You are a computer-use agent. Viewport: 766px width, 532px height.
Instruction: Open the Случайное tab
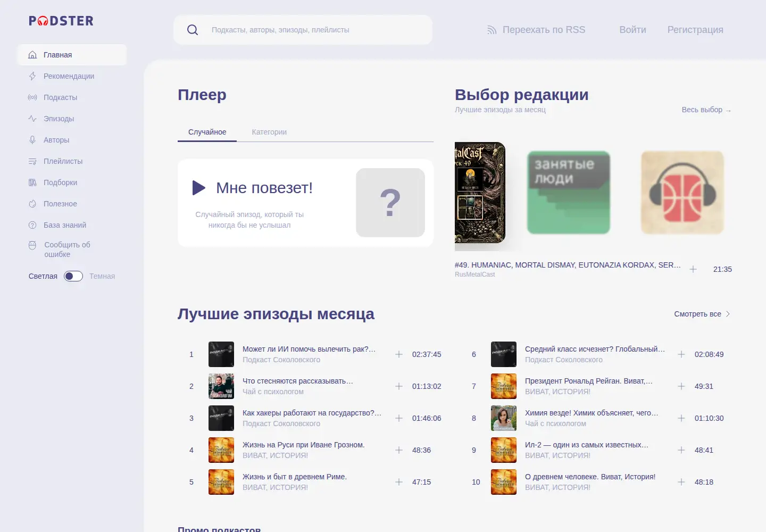[x=207, y=132]
